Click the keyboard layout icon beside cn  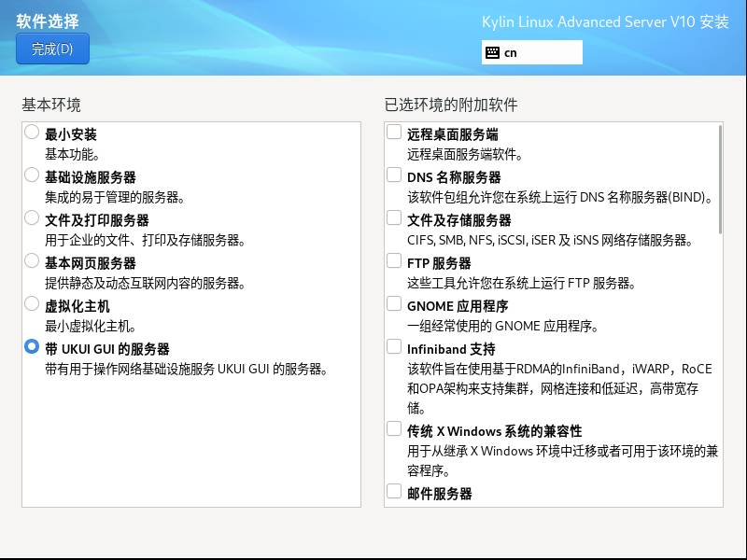492,53
